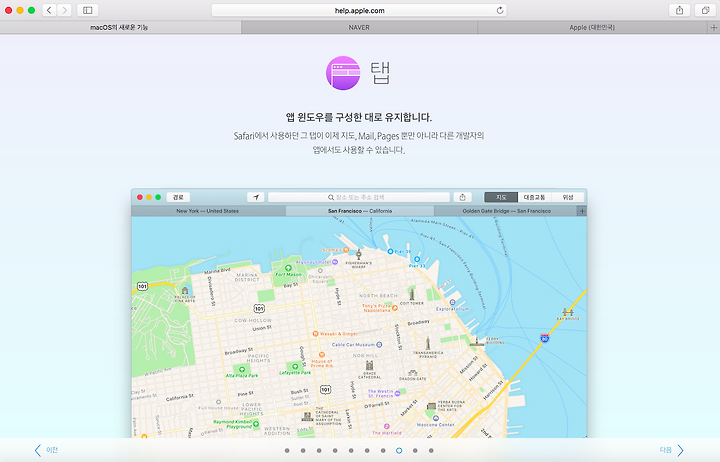
Task: Click the Fisherman's Wharf landmark icon
Action: 359,254
